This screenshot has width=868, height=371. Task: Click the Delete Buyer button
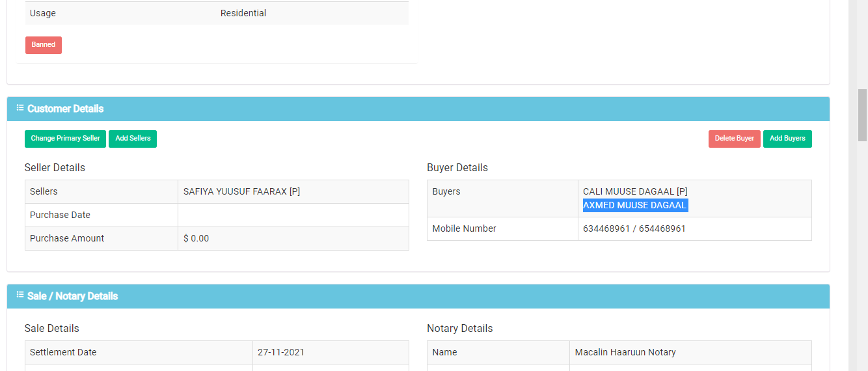pos(734,139)
